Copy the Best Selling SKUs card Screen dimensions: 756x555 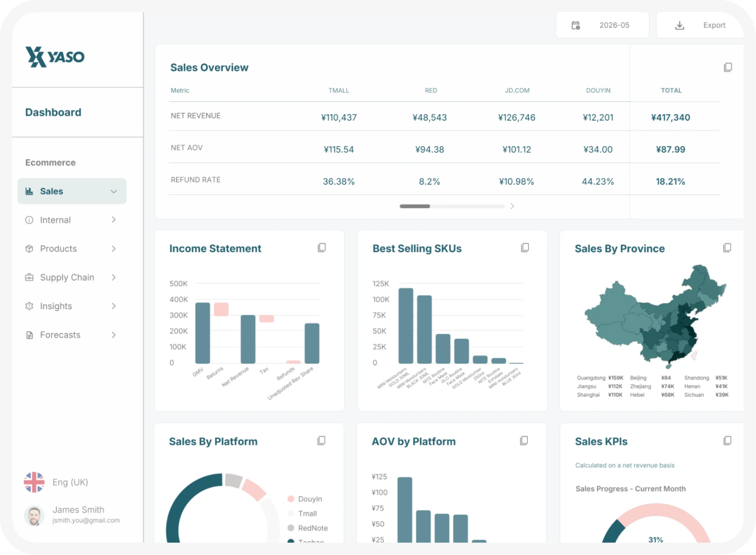pyautogui.click(x=525, y=247)
